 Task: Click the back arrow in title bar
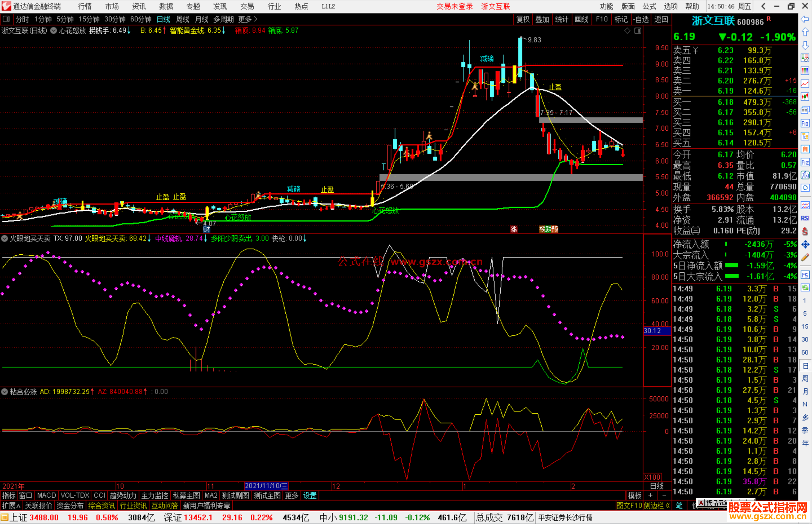pos(763,6)
